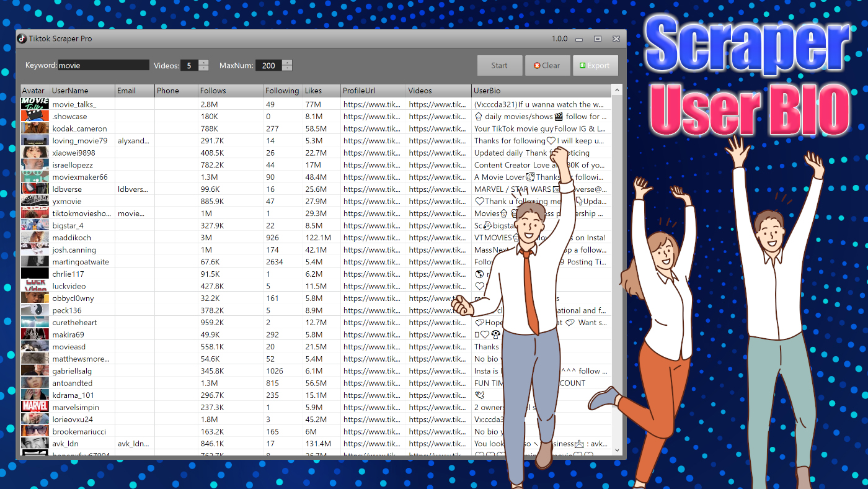
Task: Sort by the UserName column header
Action: (x=82, y=91)
